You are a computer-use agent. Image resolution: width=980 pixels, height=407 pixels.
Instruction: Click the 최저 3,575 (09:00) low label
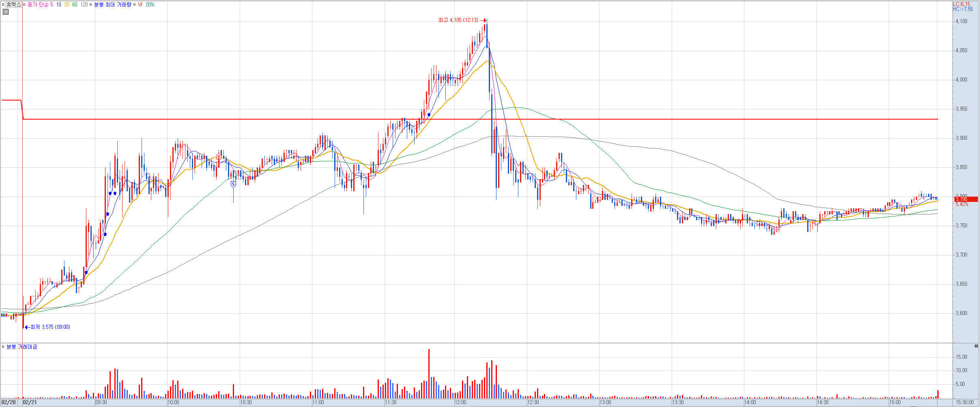(50, 327)
